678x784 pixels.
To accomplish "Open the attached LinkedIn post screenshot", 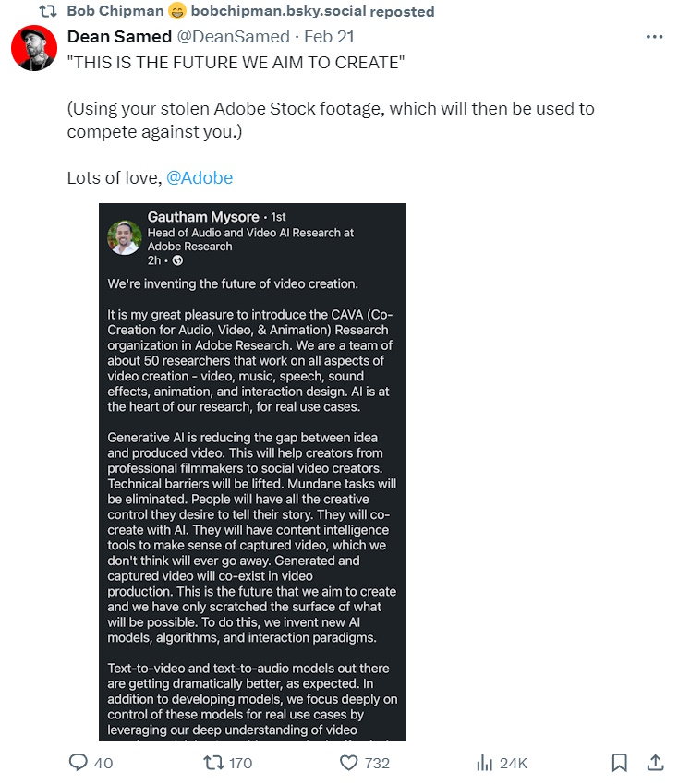I will [x=252, y=471].
